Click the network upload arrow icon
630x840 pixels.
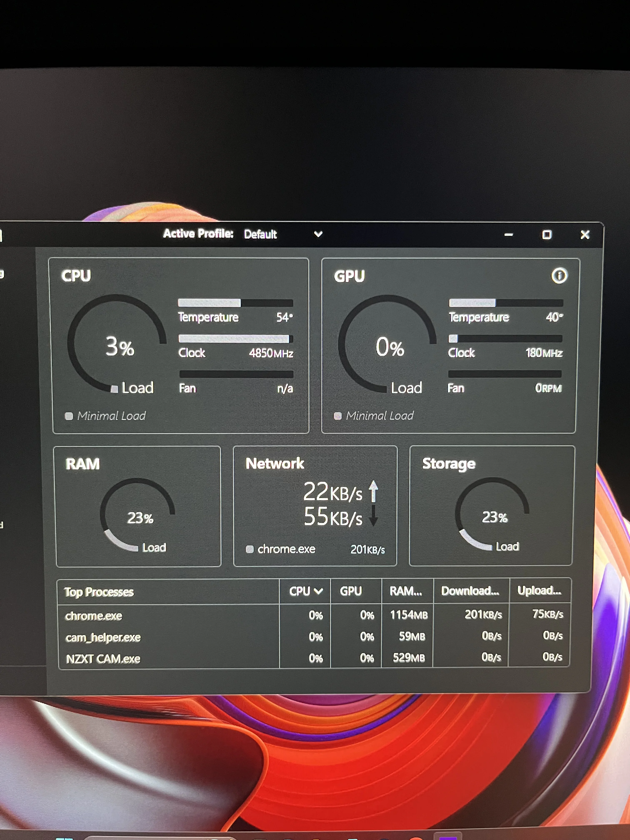tap(373, 491)
